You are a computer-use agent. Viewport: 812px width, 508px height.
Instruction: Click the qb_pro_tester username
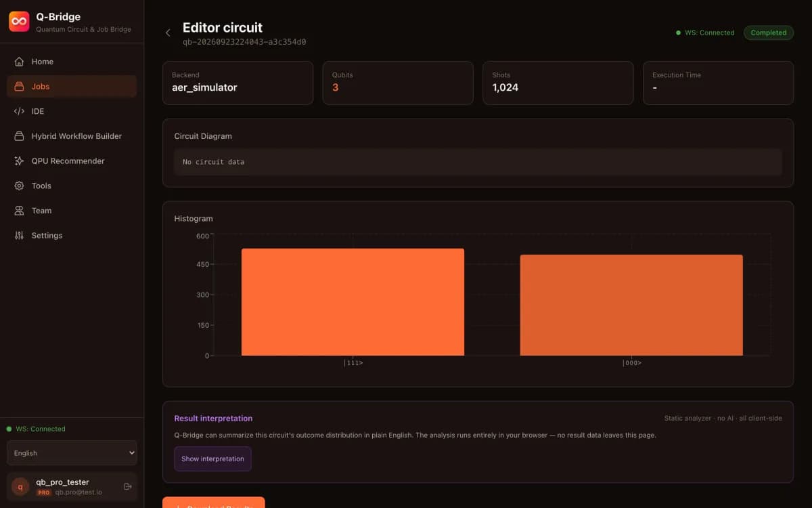62,482
